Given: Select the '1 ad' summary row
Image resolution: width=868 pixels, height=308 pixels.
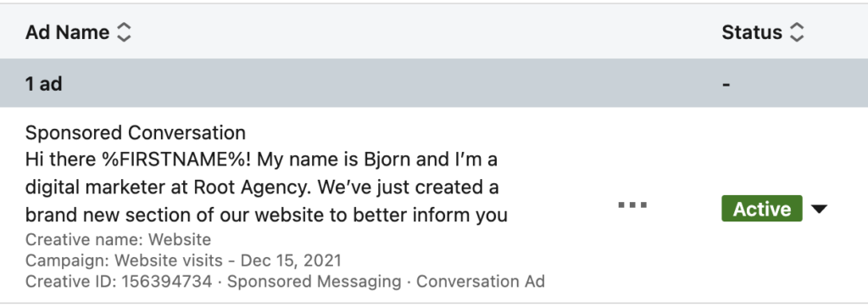Looking at the screenshot, I should point(434,83).
